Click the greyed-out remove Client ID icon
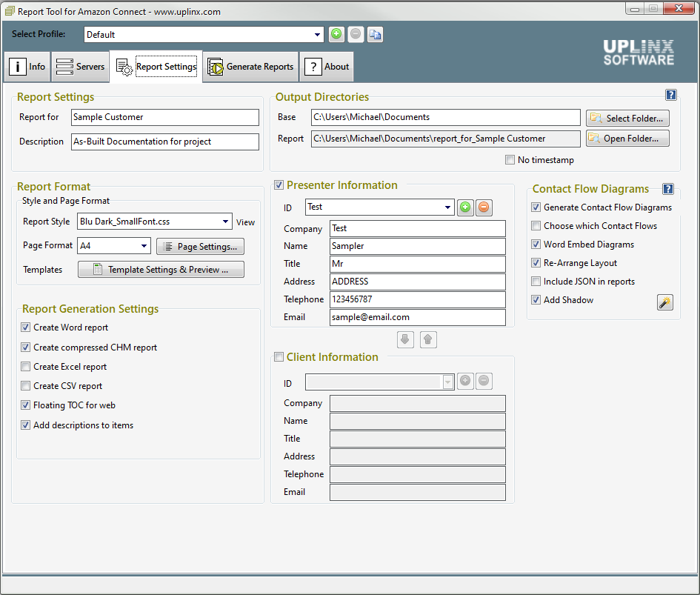The image size is (700, 595). (484, 381)
